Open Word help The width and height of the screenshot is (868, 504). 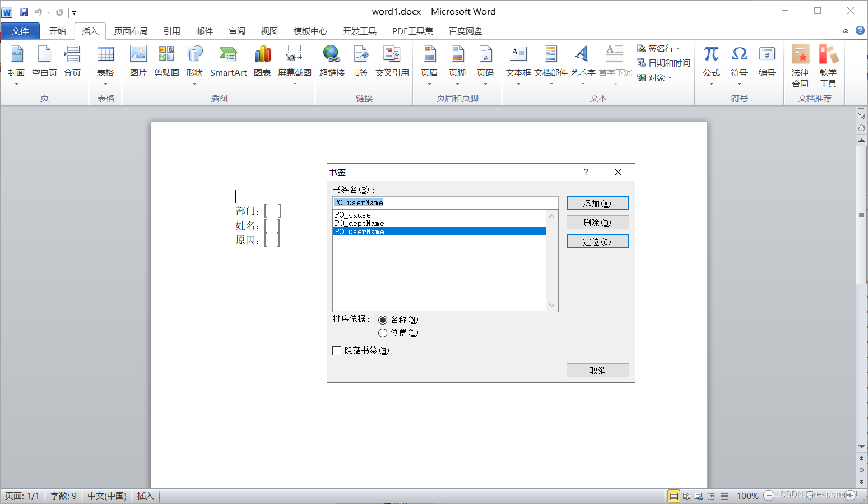point(860,30)
